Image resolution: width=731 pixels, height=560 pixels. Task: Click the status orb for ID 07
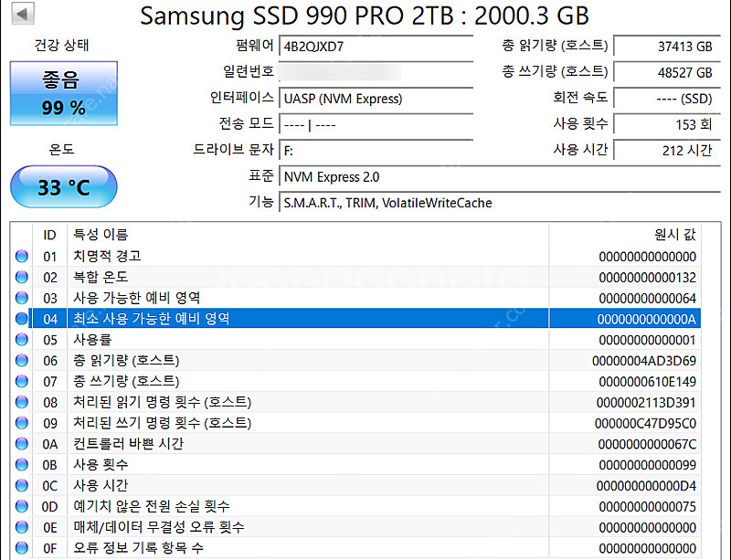pos(21,382)
